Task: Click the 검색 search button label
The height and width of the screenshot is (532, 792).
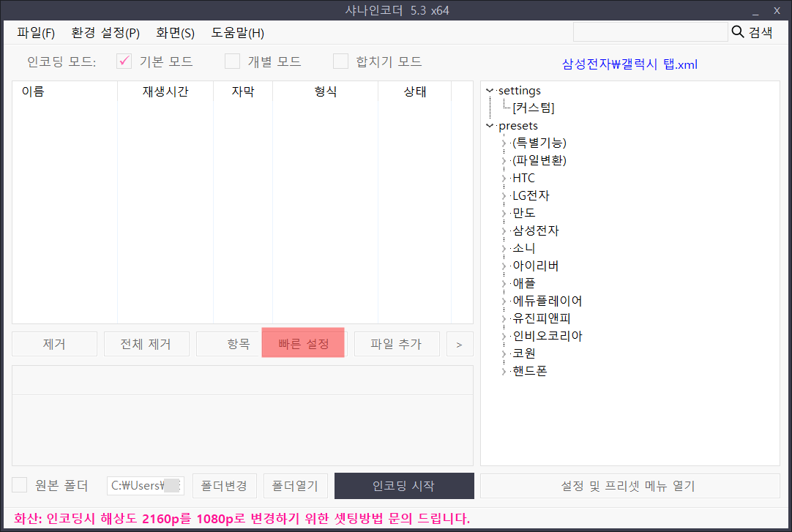Action: tap(761, 32)
